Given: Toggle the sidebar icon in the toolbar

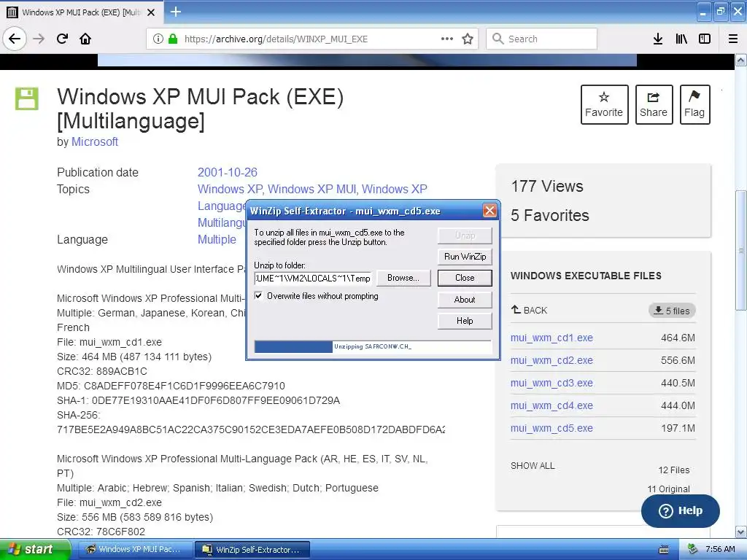Looking at the screenshot, I should coord(705,39).
